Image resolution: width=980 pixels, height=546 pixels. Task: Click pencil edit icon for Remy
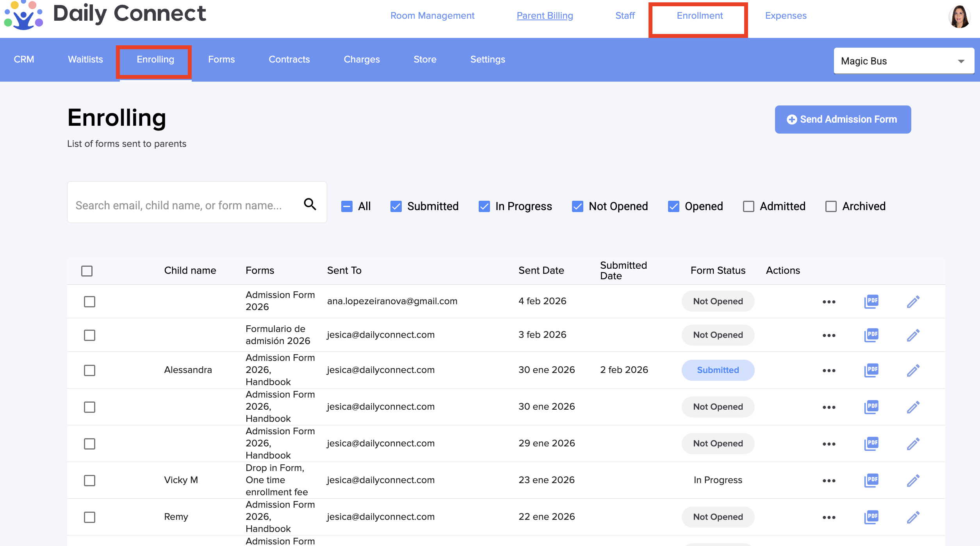point(913,517)
